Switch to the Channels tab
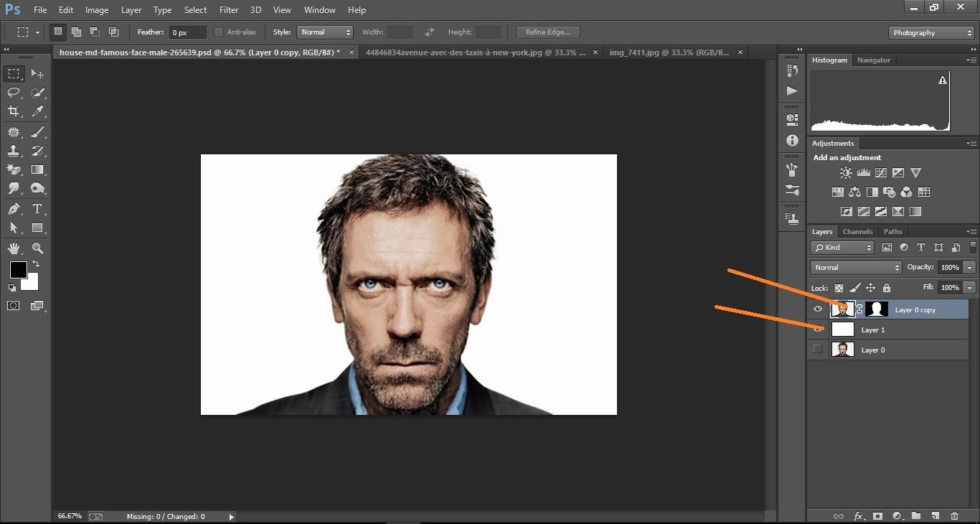The height and width of the screenshot is (524, 980). pos(857,231)
